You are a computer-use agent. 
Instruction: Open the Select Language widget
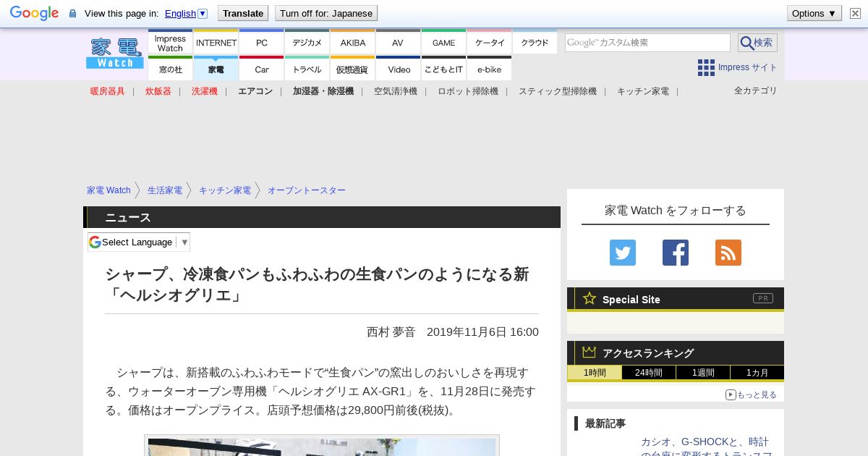[x=139, y=242]
